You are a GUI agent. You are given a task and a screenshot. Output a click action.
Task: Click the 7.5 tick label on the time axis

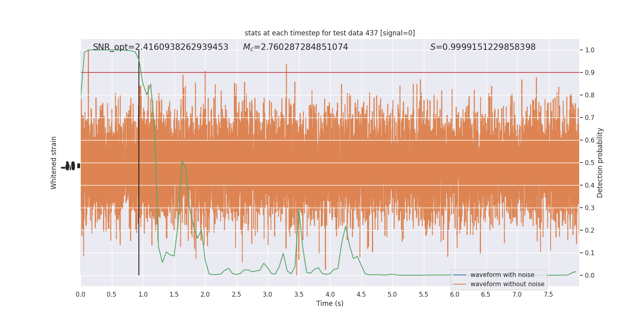tap(548, 295)
